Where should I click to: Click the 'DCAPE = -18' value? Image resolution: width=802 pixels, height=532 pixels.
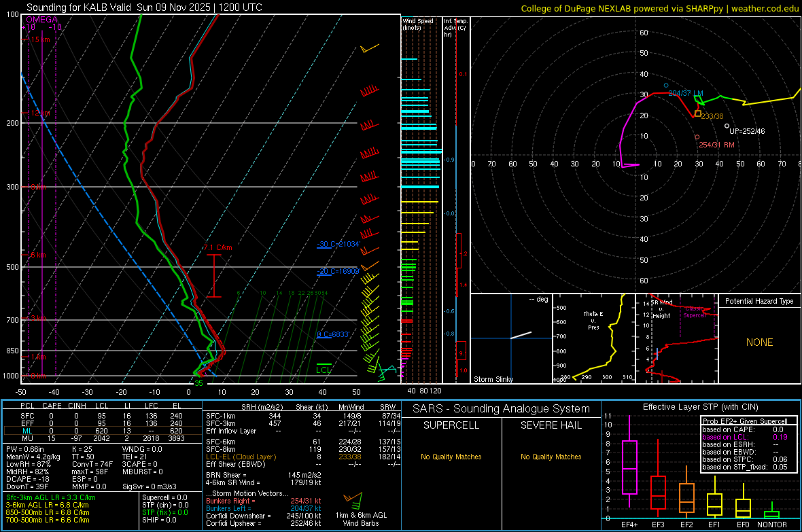(x=28, y=479)
